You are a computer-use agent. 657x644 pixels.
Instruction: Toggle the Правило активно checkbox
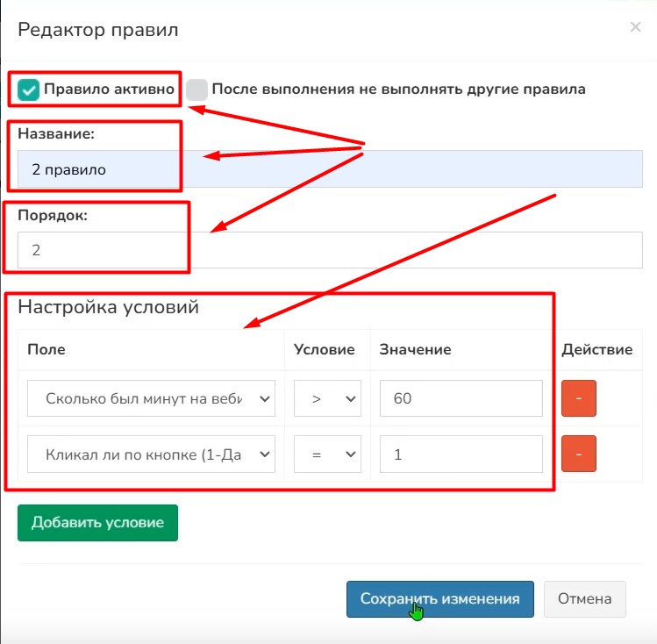click(x=29, y=89)
